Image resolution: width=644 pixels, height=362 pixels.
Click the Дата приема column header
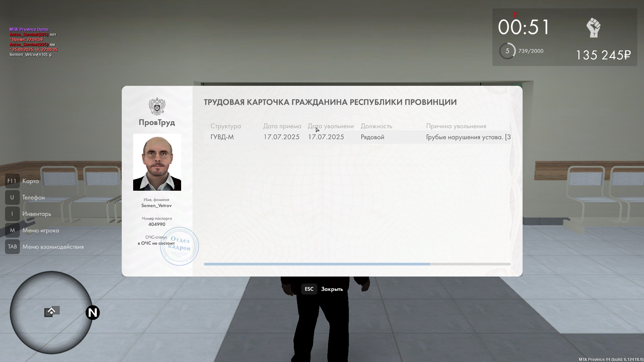click(282, 126)
